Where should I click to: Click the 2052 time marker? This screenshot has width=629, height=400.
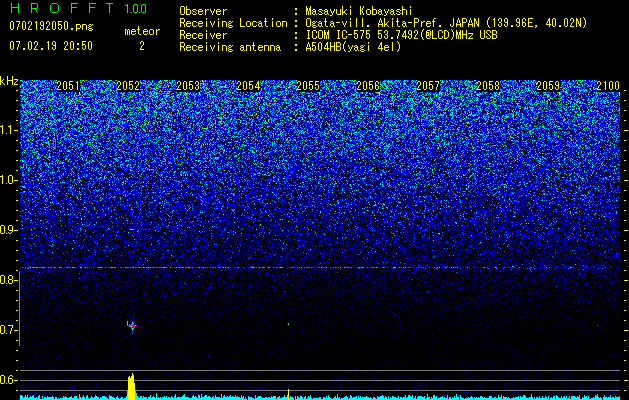coord(128,86)
